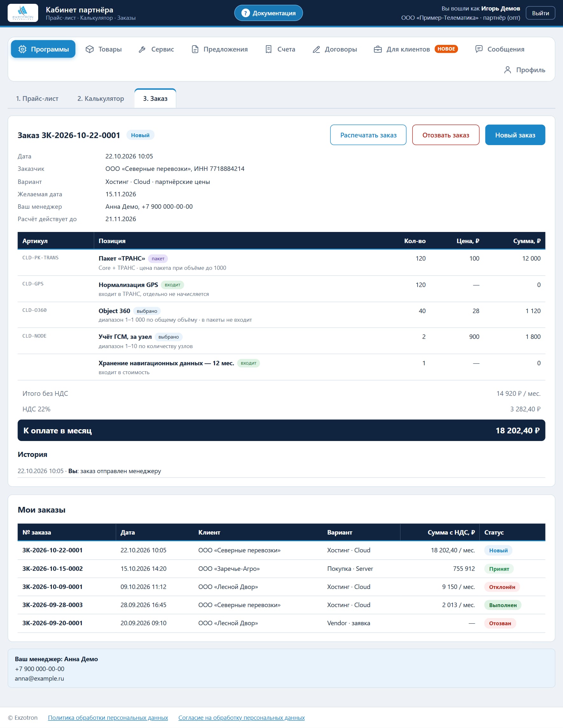Screen dimensions: 563x728
Task: Click the CLD-PK-TRANS article code
Action: (x=40, y=258)
